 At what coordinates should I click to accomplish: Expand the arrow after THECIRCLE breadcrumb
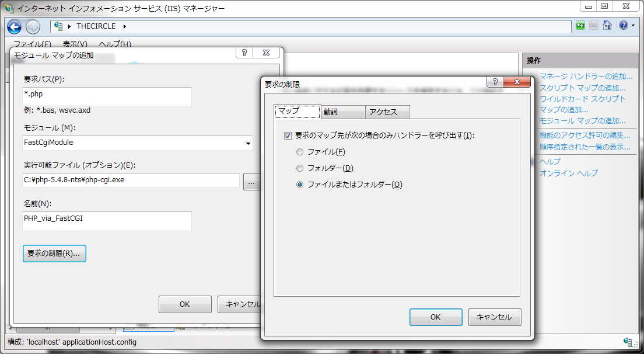coord(124,26)
